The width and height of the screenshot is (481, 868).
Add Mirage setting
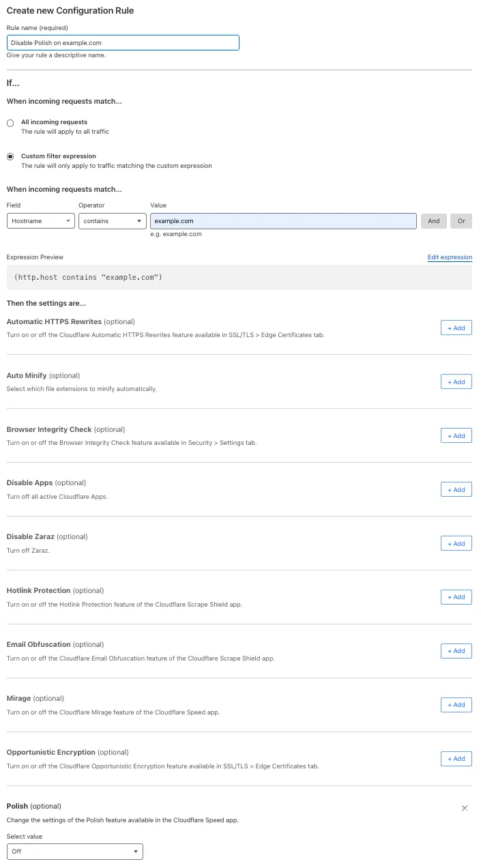click(456, 705)
